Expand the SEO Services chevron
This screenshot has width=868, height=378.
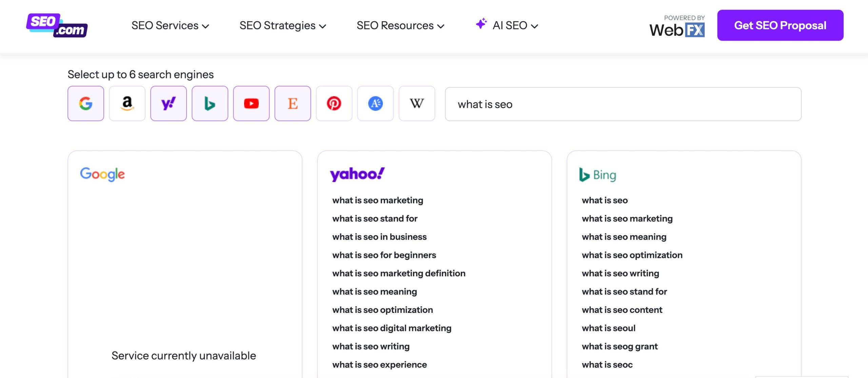(205, 26)
